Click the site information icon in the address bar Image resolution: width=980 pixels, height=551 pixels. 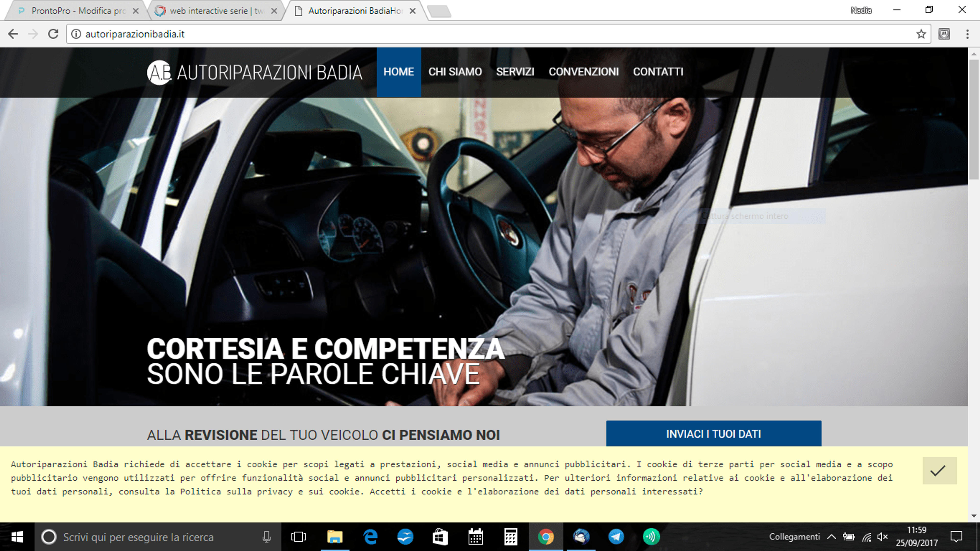pyautogui.click(x=76, y=34)
